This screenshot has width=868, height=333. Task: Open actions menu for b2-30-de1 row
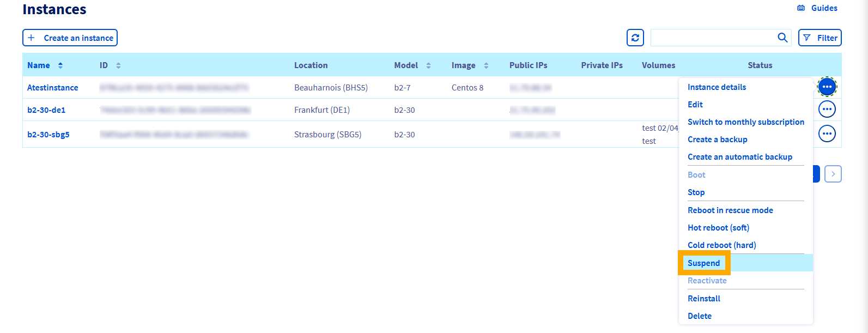click(827, 110)
